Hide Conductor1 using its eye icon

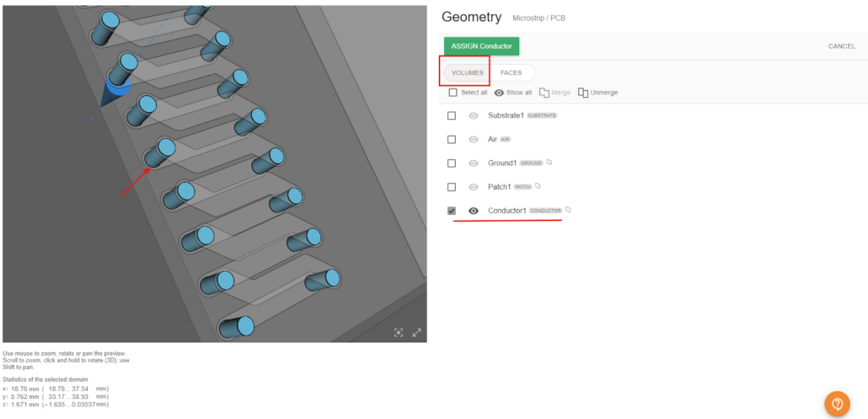(x=474, y=211)
